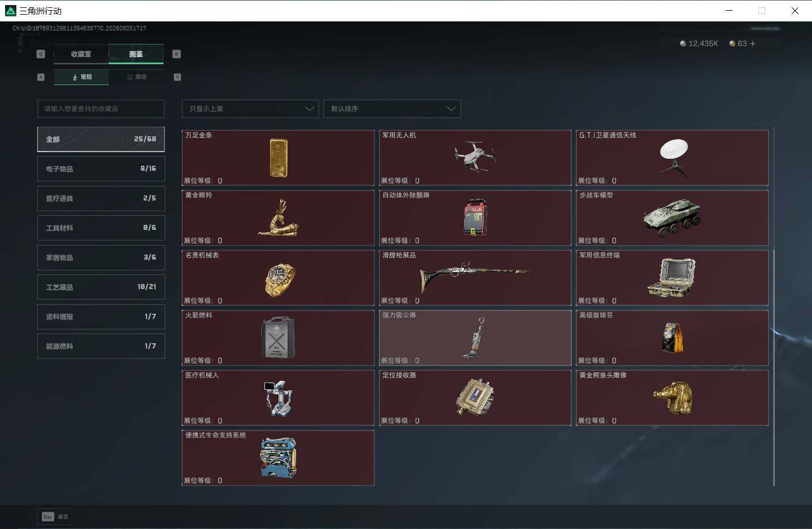Click the 12,435K currency amount
The image size is (812, 529).
703,43
